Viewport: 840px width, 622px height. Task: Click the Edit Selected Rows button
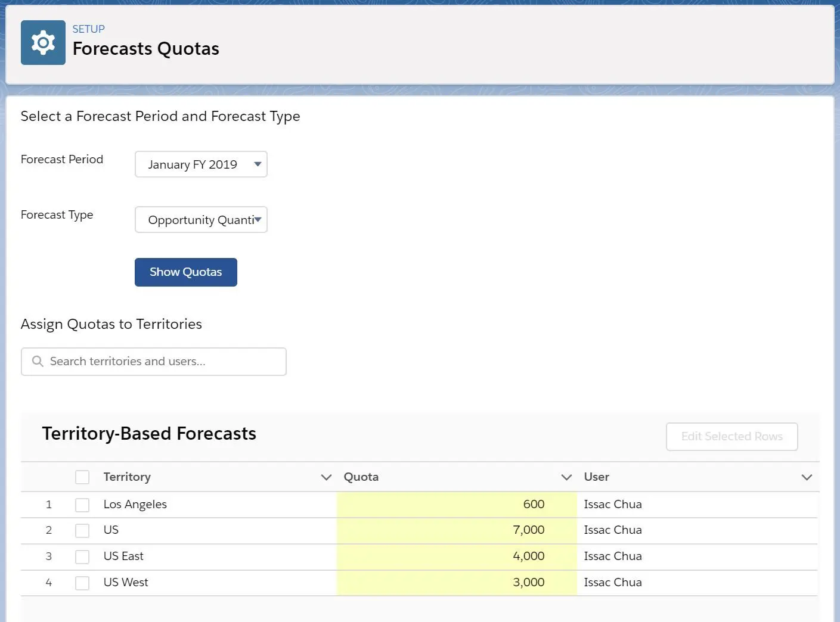(x=732, y=437)
